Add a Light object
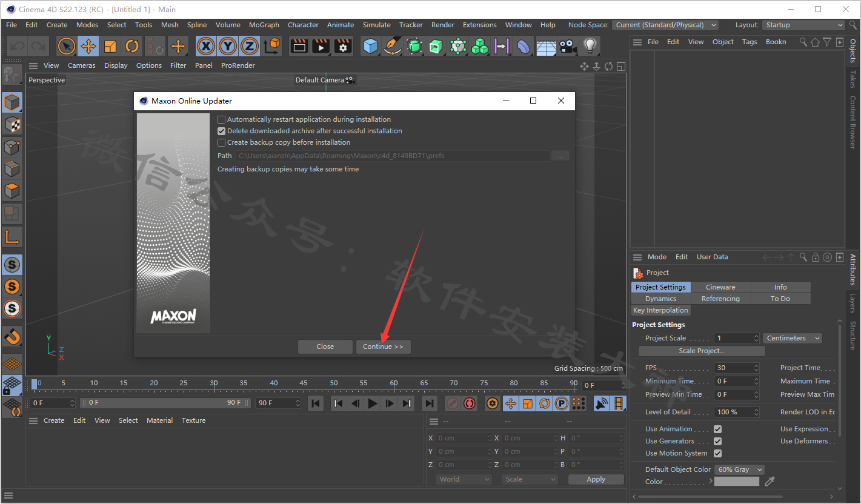Viewport: 861px width, 504px height. [590, 46]
